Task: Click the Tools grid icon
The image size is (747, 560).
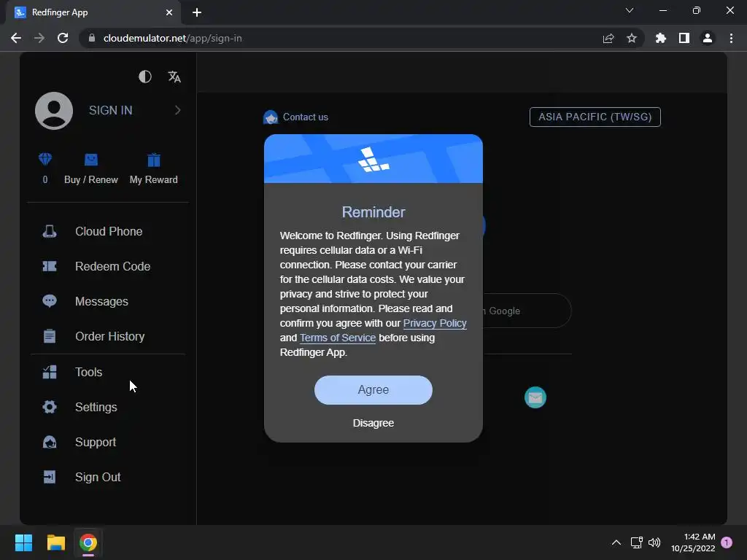Action: (50, 372)
